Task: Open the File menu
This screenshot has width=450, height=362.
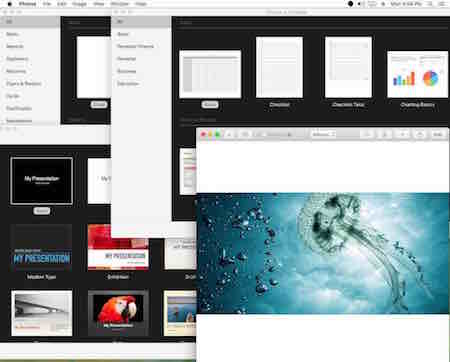Action: (47, 4)
